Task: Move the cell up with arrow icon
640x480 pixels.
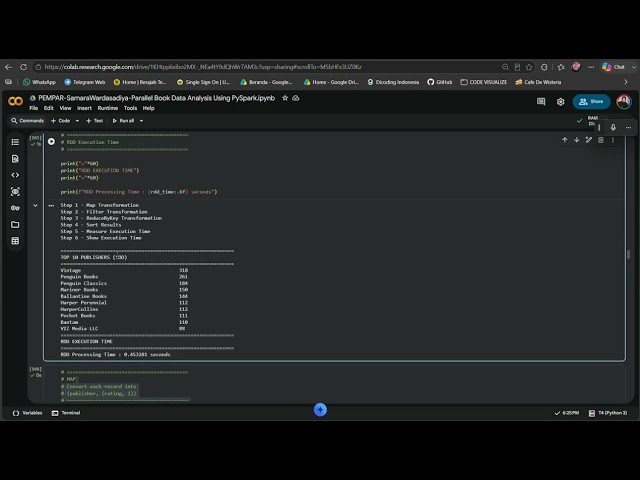Action: [564, 140]
